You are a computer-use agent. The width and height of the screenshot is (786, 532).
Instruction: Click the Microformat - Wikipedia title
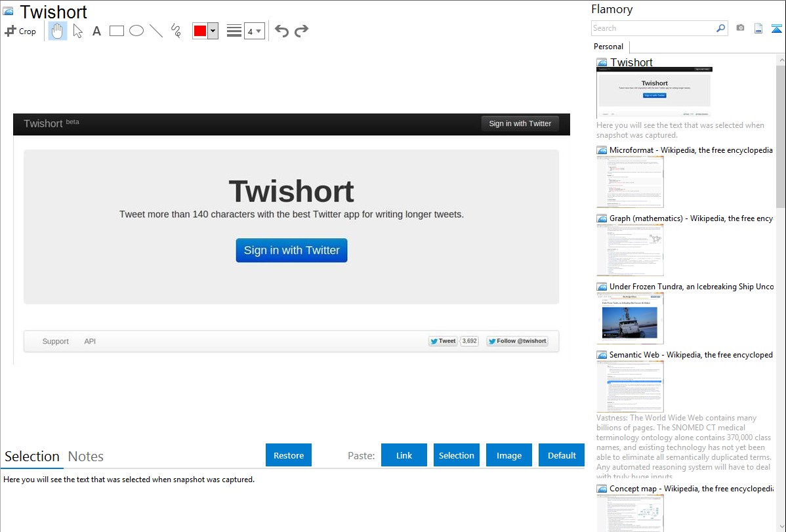tap(691, 150)
